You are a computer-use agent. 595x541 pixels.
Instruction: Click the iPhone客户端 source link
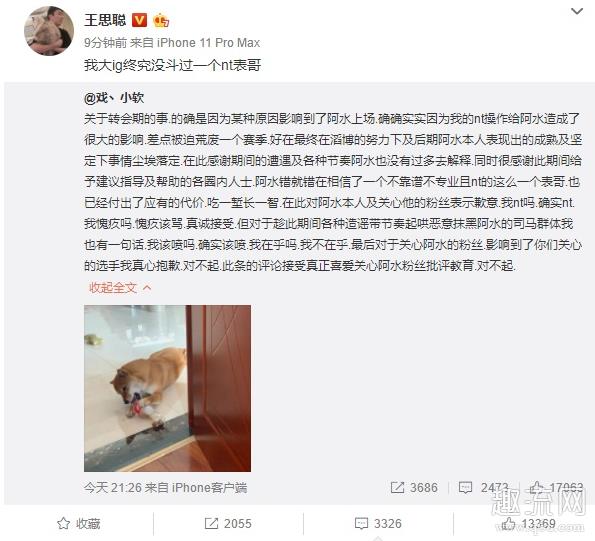(x=209, y=488)
